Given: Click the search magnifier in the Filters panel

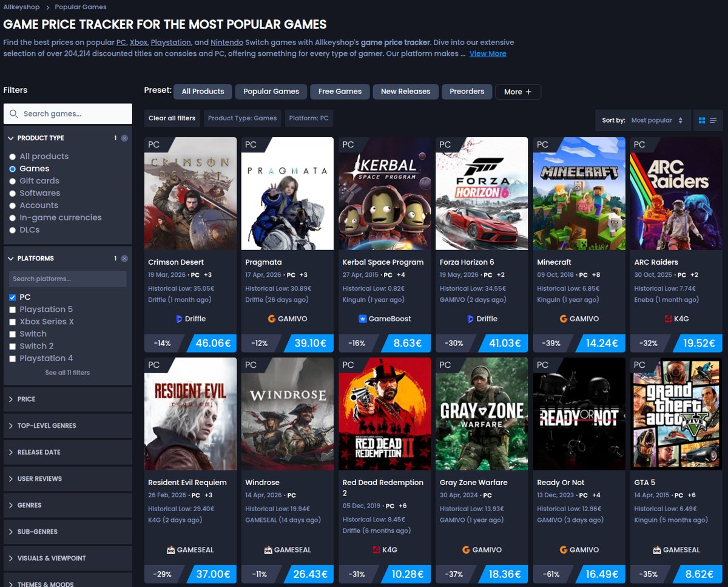Looking at the screenshot, I should [x=13, y=114].
